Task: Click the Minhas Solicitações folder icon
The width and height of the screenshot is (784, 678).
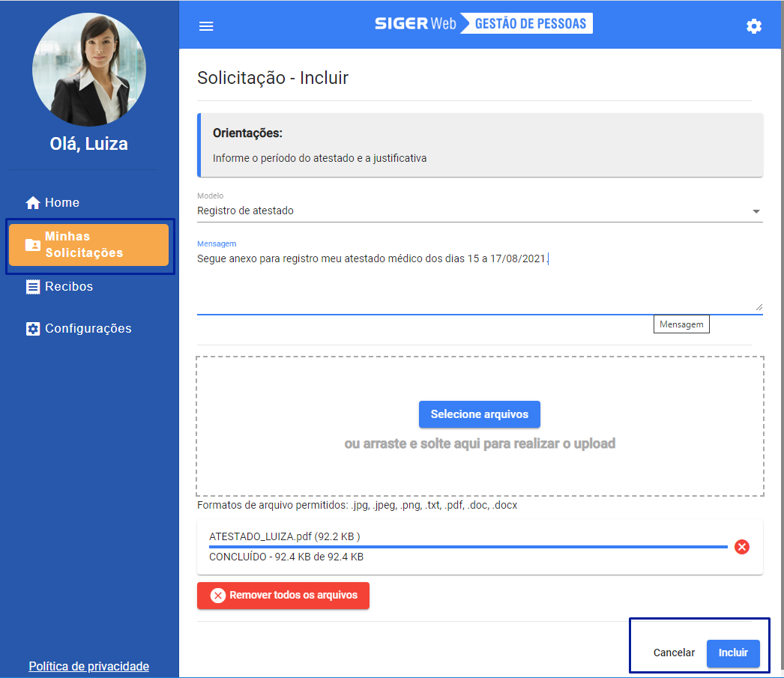Action: point(33,245)
